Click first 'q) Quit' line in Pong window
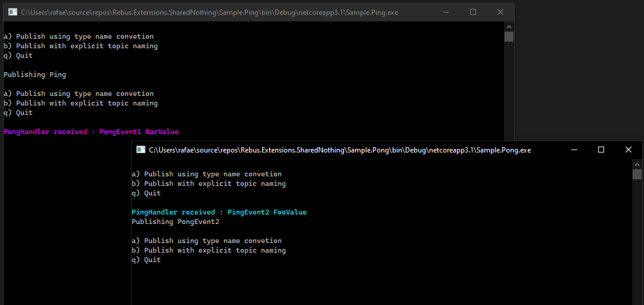This screenshot has height=305, width=644. [146, 193]
